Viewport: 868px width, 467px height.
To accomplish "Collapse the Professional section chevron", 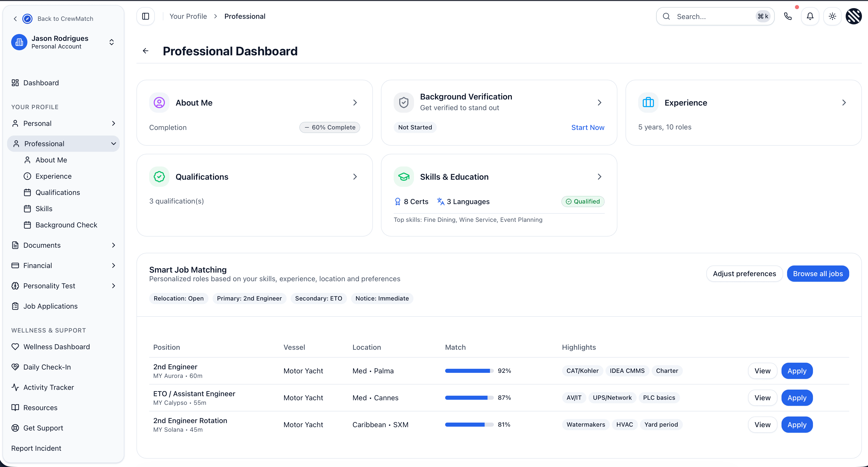I will (114, 144).
